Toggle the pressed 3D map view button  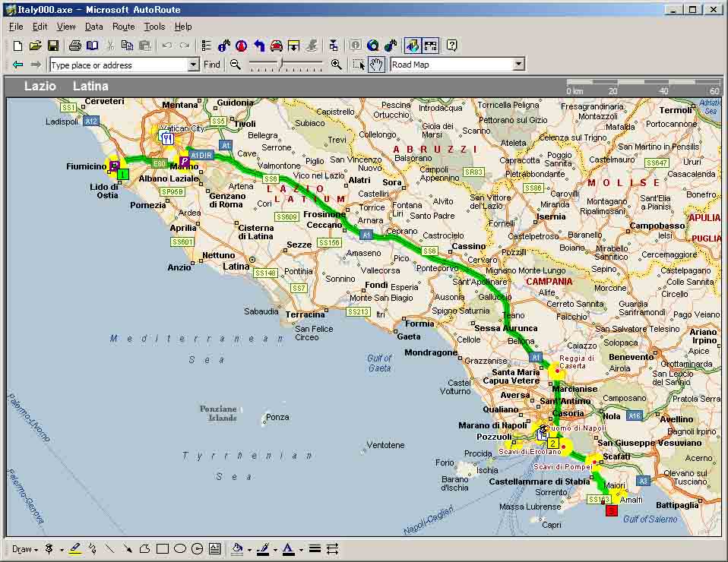tap(413, 46)
